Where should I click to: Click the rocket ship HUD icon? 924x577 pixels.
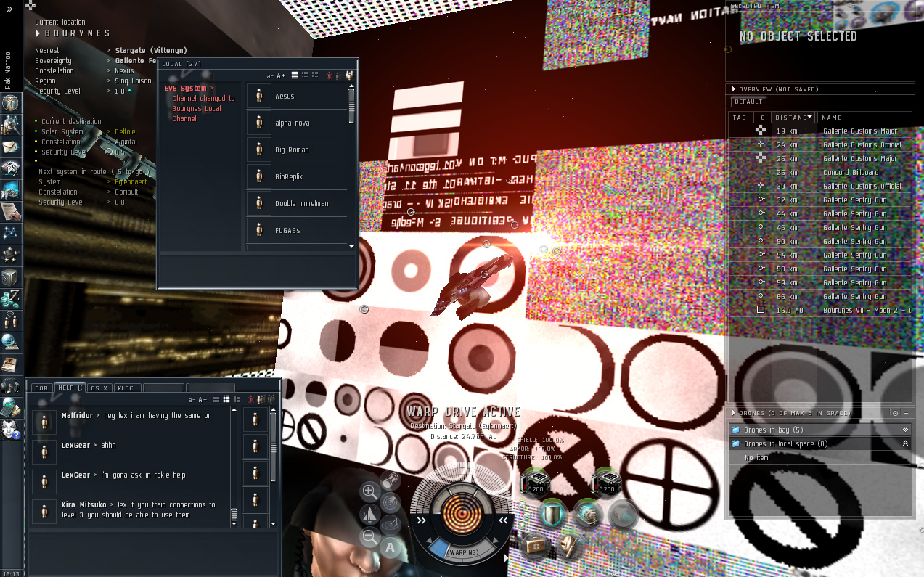point(369,515)
